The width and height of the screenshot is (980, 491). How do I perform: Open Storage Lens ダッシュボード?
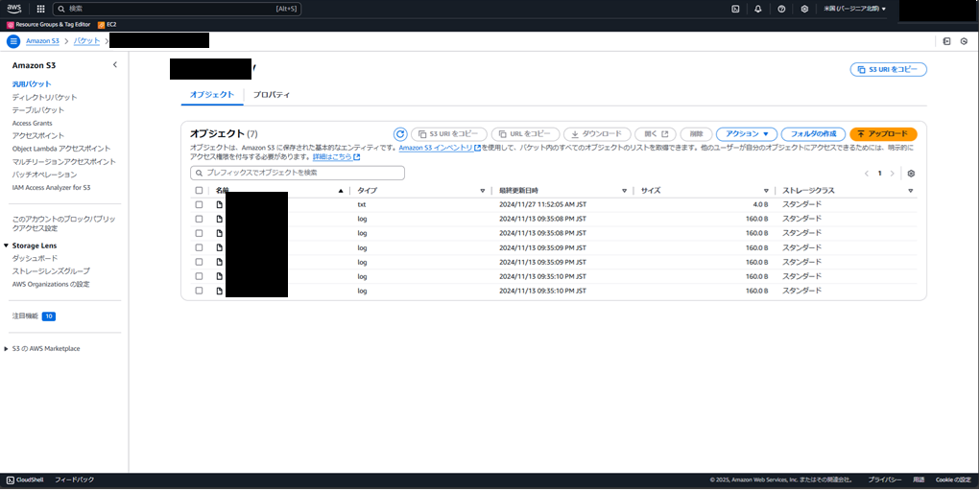point(35,258)
